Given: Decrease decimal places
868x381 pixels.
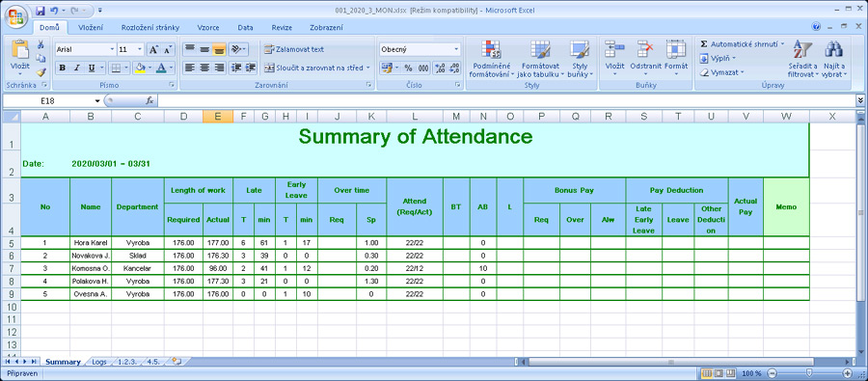Looking at the screenshot, I should (454, 68).
